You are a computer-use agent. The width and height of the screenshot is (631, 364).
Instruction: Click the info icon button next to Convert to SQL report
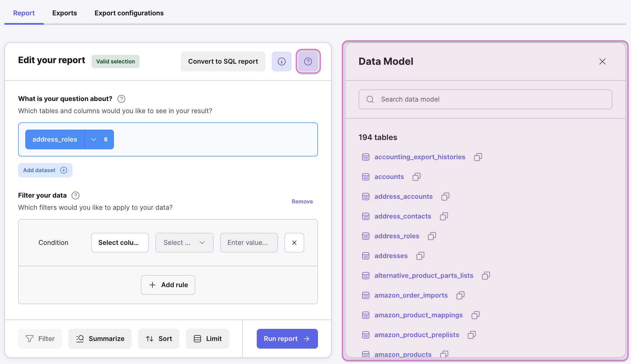281,61
